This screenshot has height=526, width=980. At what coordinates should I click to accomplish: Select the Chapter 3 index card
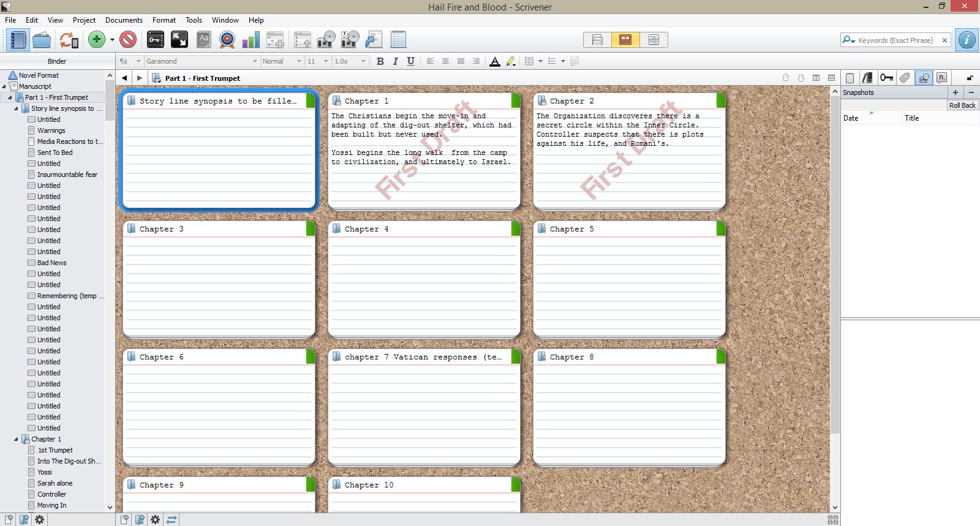(x=219, y=279)
